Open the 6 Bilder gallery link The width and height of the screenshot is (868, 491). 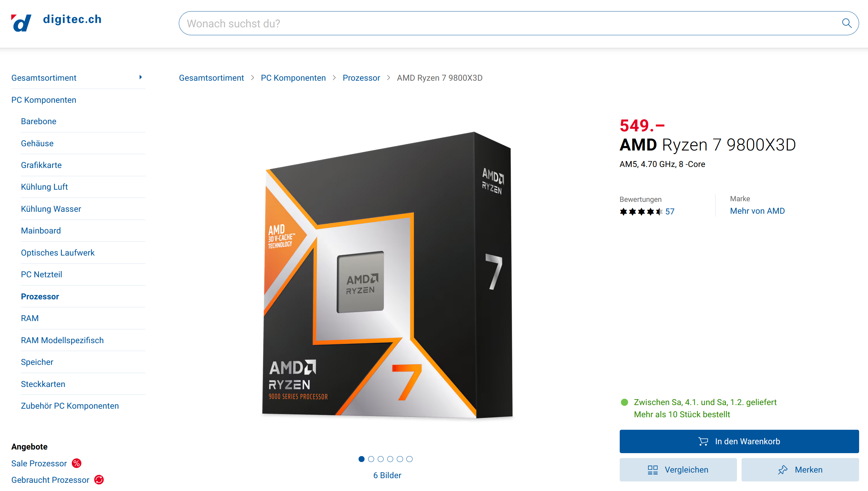[x=387, y=475]
